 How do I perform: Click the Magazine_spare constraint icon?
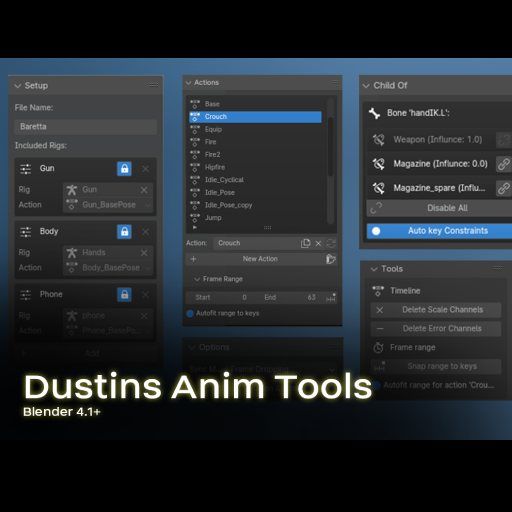tap(378, 188)
